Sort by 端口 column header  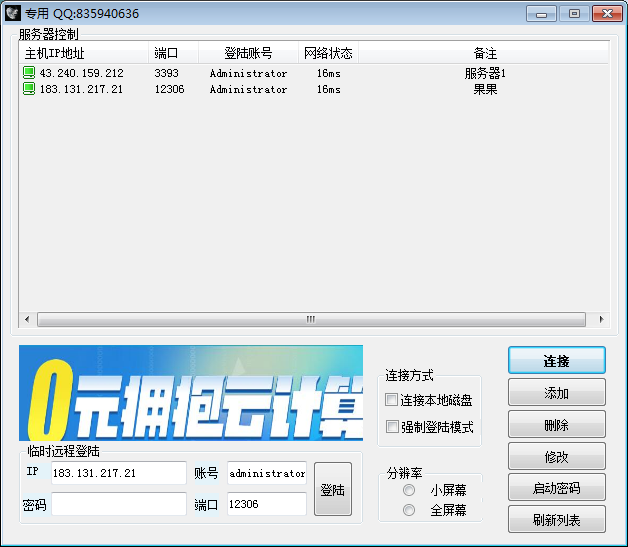173,53
